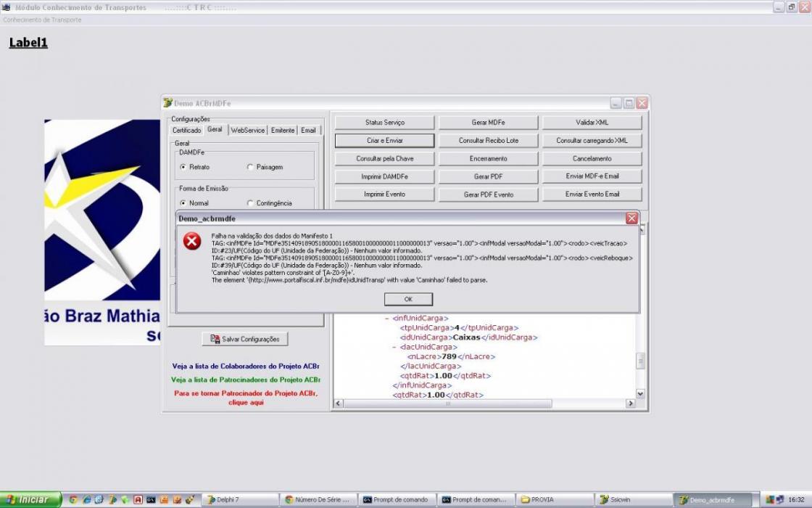Click the Gerar PDF button
Screen dimensions: 812x508
point(489,176)
